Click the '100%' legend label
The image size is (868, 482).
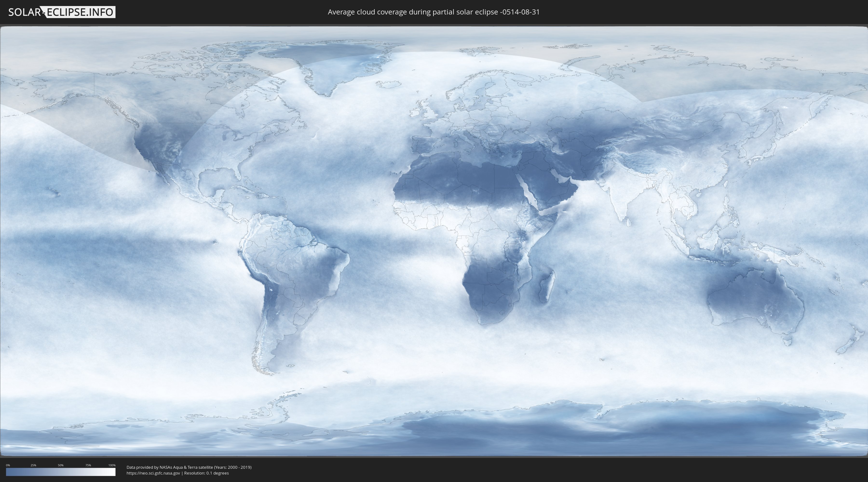(x=112, y=465)
